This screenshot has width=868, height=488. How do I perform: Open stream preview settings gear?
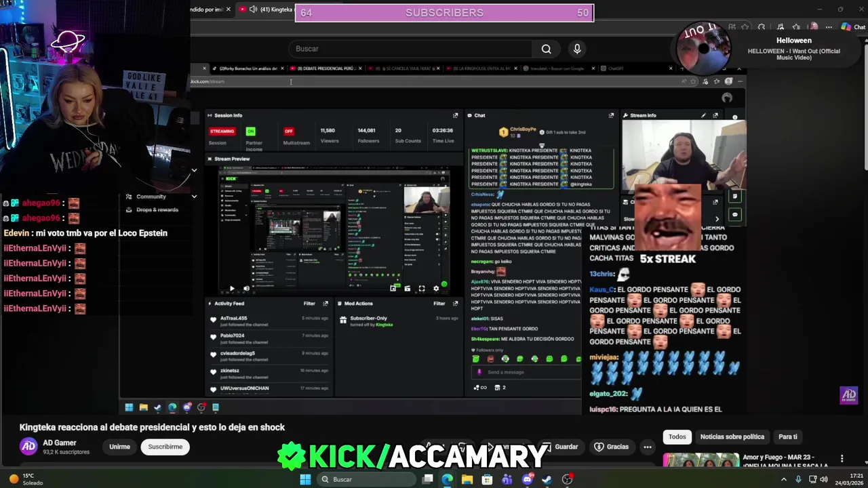pos(436,289)
